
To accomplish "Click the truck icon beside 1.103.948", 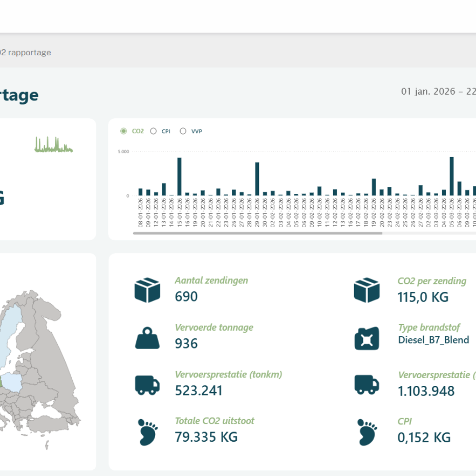I will [x=366, y=384].
